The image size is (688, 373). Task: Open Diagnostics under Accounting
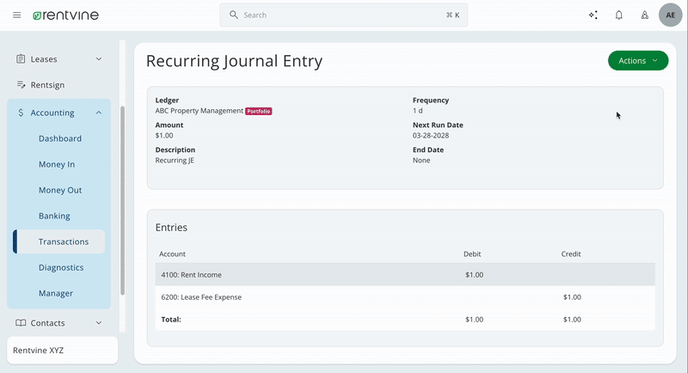point(61,268)
